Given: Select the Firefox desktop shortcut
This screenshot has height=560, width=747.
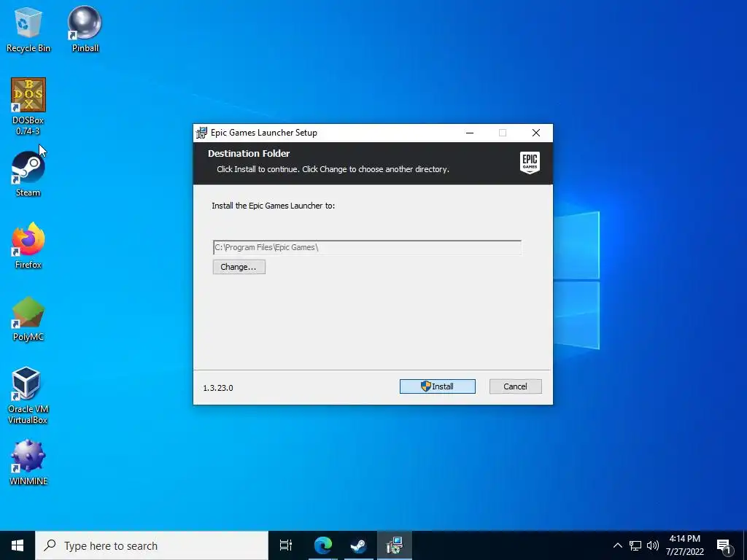Looking at the screenshot, I should [x=28, y=246].
